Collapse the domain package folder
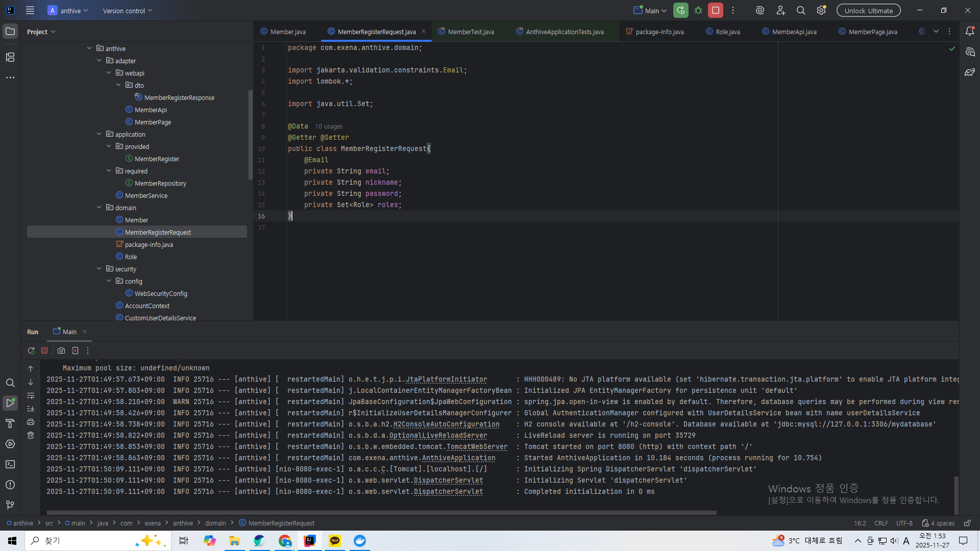This screenshot has height=551, width=980. click(99, 208)
